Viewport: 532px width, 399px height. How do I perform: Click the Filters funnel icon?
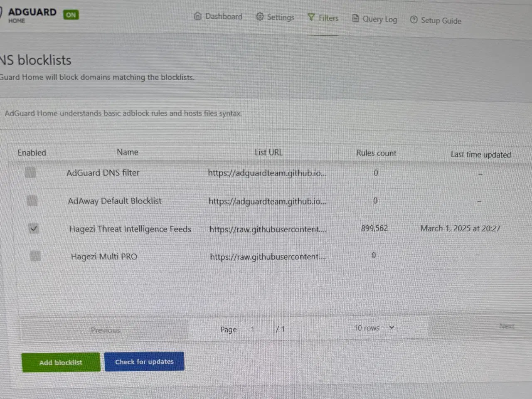311,17
